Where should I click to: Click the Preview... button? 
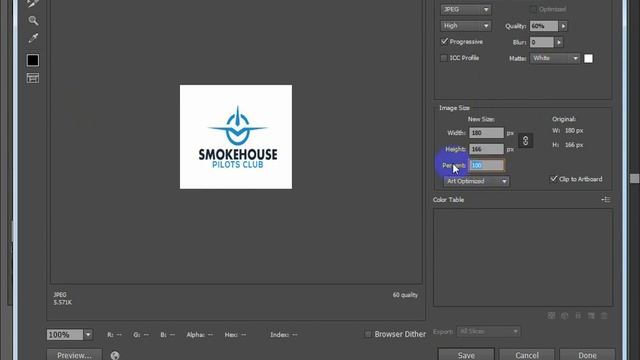[x=74, y=355]
